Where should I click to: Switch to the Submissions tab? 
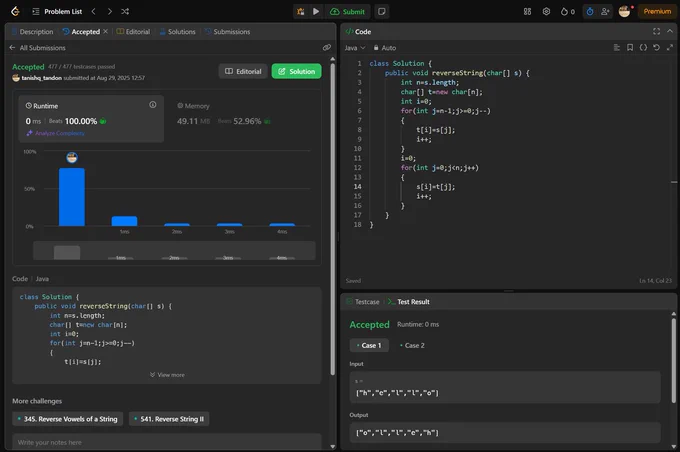coord(228,32)
